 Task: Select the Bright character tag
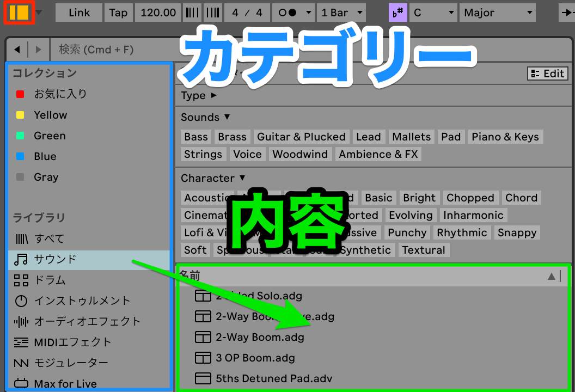tap(419, 198)
